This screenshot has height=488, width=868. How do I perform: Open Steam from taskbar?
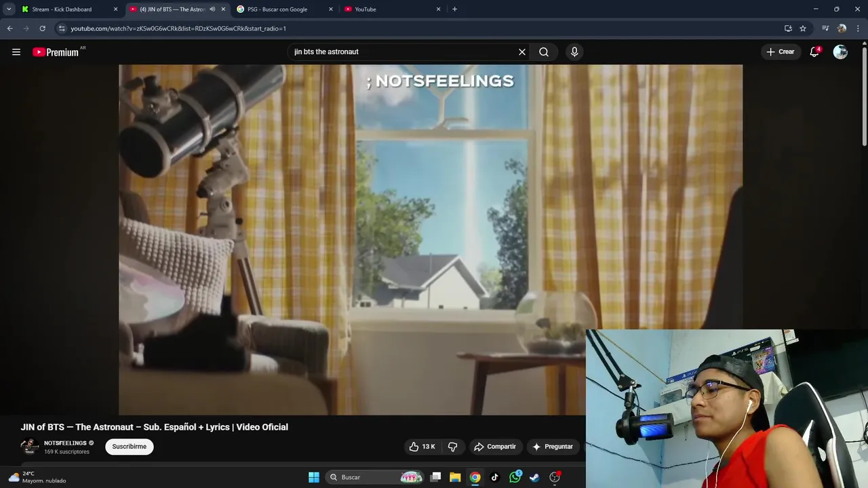pyautogui.click(x=534, y=477)
